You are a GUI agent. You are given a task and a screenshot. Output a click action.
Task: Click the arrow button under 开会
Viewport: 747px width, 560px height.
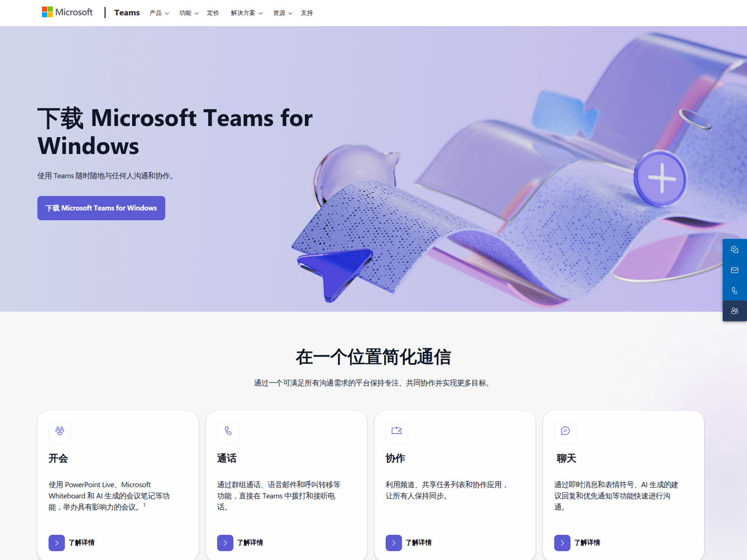pyautogui.click(x=56, y=543)
